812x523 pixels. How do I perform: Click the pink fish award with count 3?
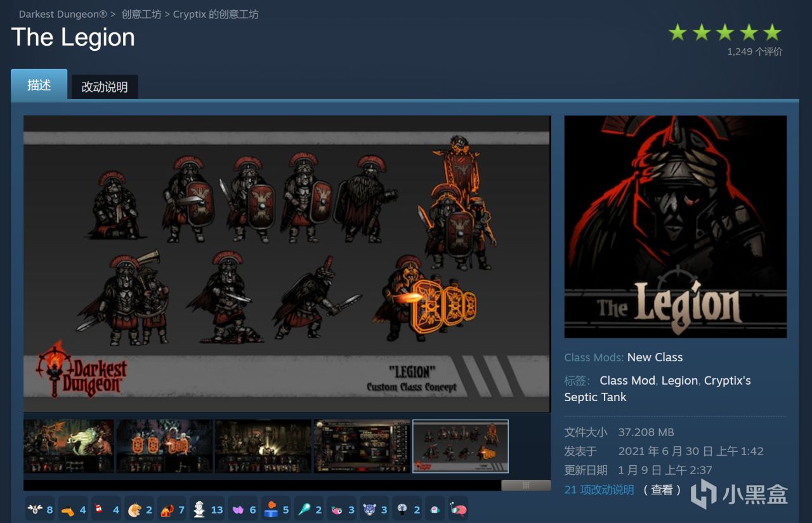(x=342, y=509)
